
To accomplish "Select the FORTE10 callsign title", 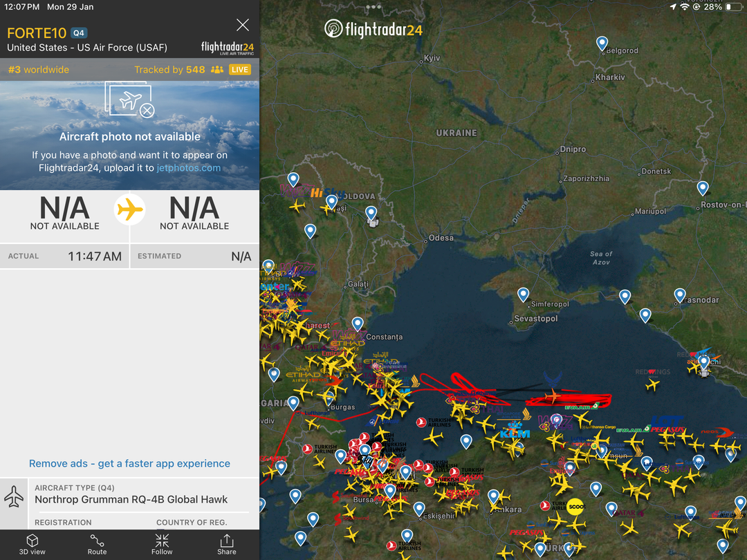I will pos(37,33).
